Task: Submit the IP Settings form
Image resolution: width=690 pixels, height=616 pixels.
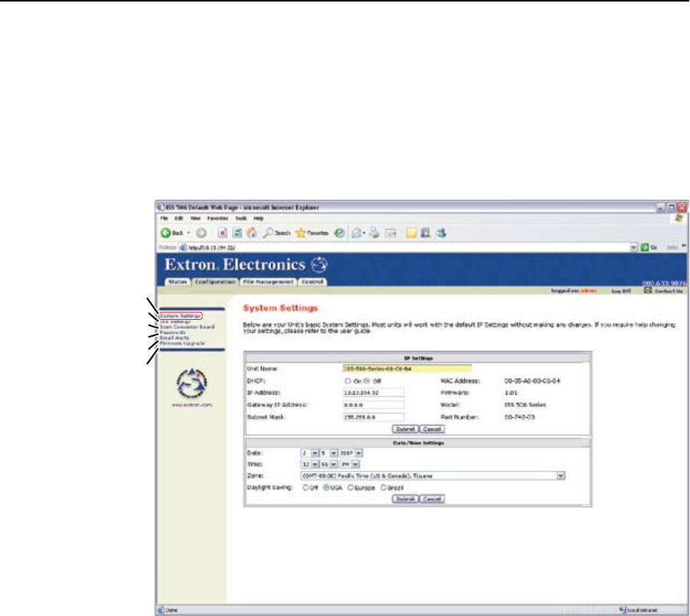Action: pyautogui.click(x=405, y=429)
